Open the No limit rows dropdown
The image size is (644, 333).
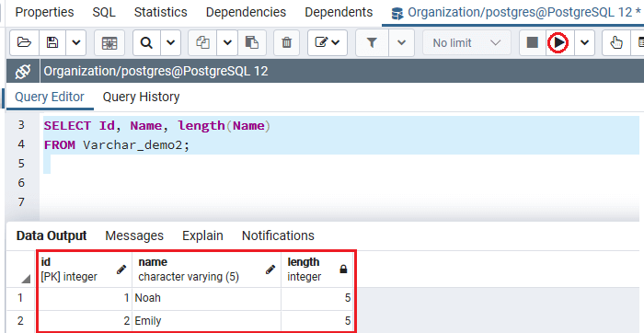click(467, 42)
